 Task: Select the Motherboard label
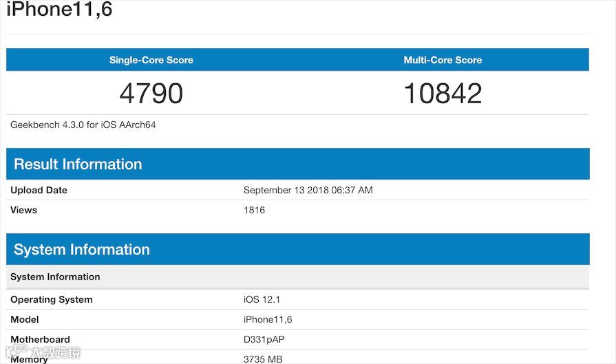[x=40, y=339]
